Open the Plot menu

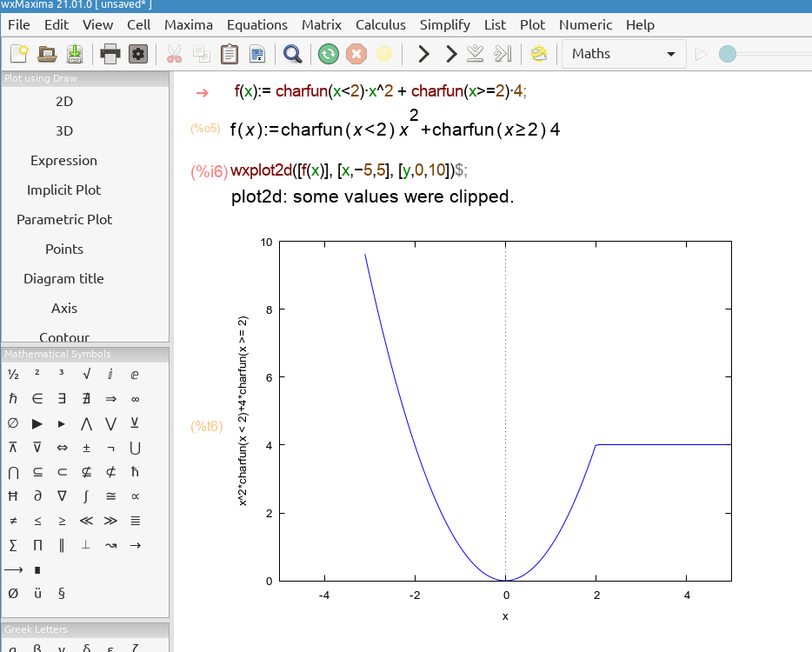(532, 24)
